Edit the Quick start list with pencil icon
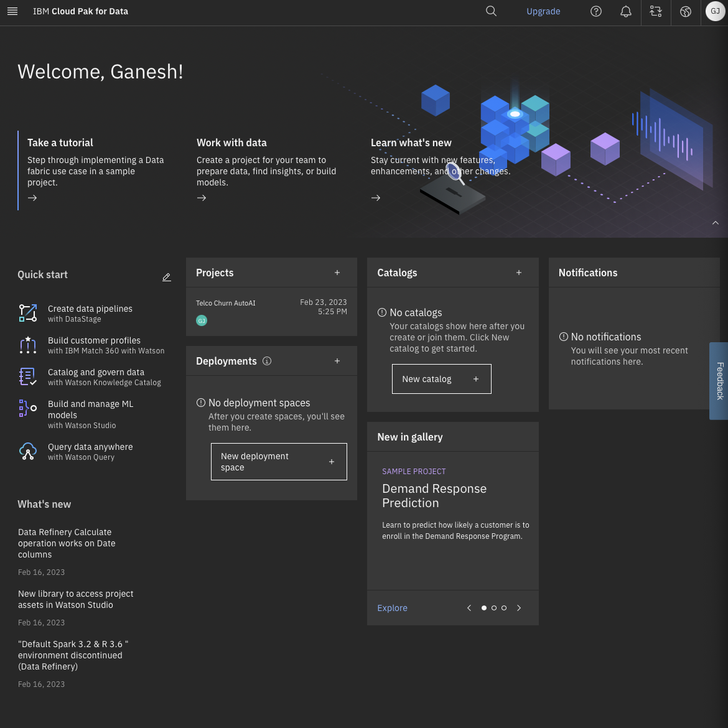The height and width of the screenshot is (728, 728). (167, 277)
